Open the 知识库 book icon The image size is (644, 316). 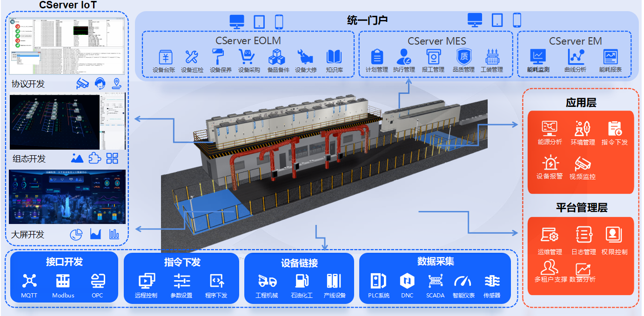334,57
